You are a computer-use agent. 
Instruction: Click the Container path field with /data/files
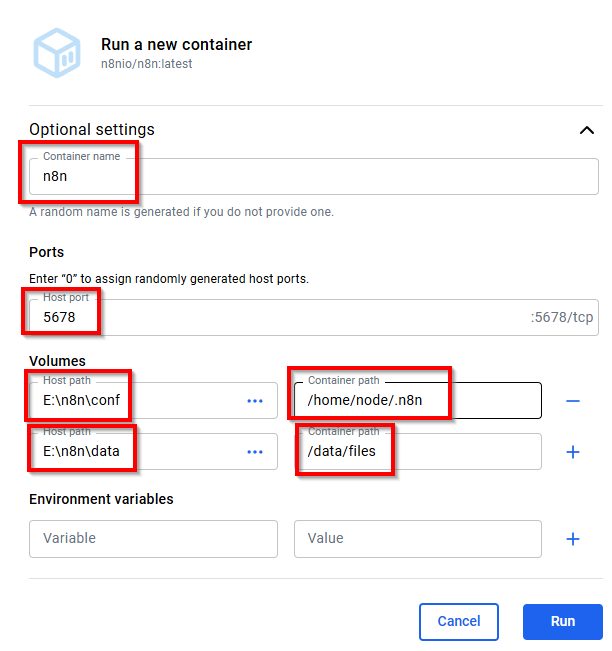(417, 452)
